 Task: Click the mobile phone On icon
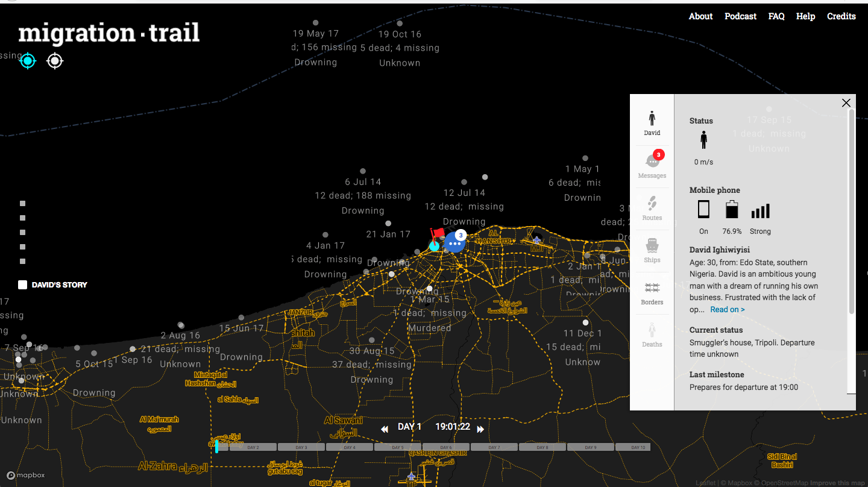click(x=703, y=209)
